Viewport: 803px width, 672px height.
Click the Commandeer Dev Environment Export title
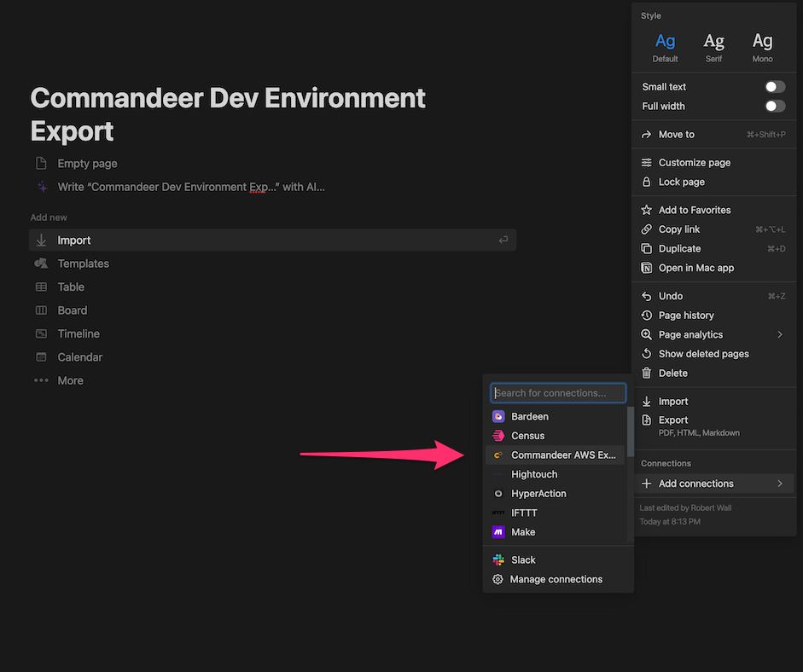point(228,114)
